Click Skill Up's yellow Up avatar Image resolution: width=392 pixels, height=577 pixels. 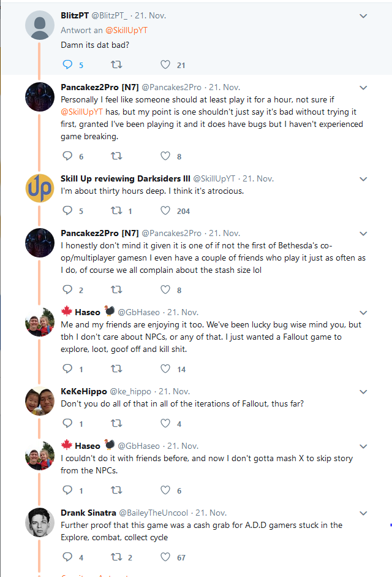[x=39, y=188]
